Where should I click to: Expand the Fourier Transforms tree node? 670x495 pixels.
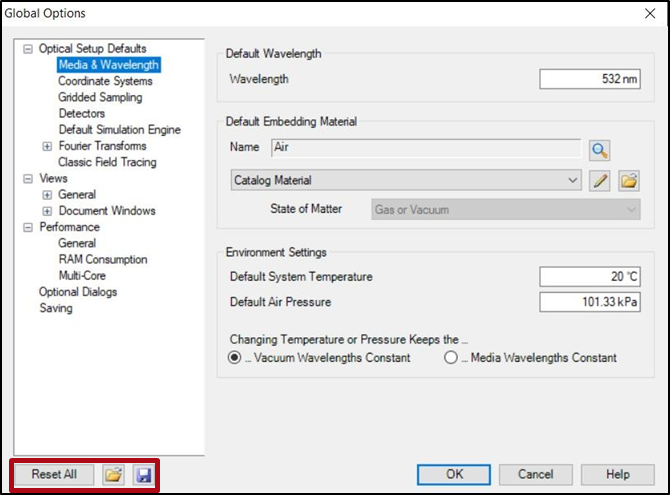tap(47, 146)
